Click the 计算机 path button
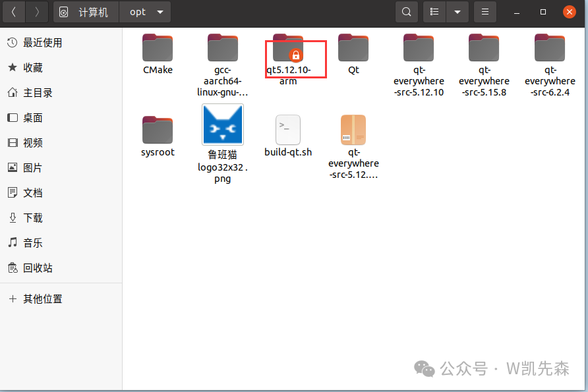The height and width of the screenshot is (392, 588). pos(86,12)
